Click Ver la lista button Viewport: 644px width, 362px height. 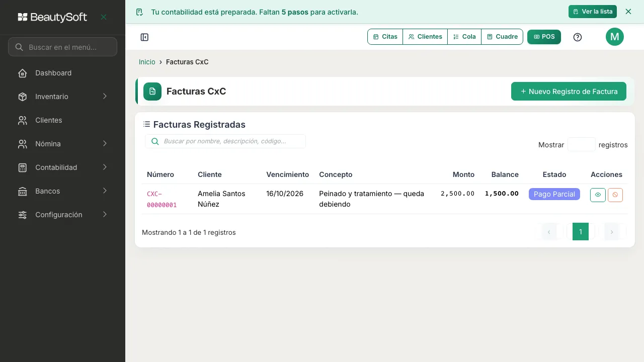(x=593, y=12)
